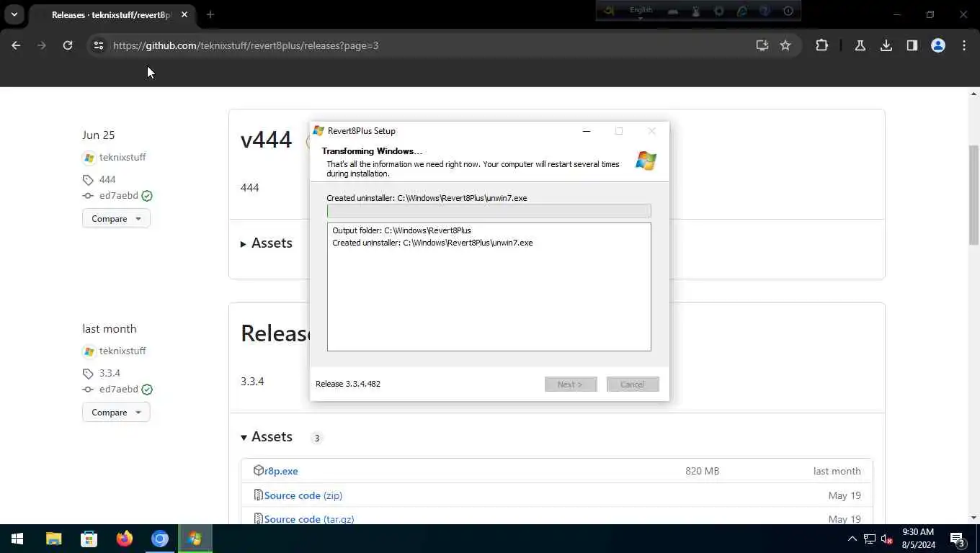Open tab search dropdown arrow
This screenshot has width=980, height=553.
coord(14,14)
